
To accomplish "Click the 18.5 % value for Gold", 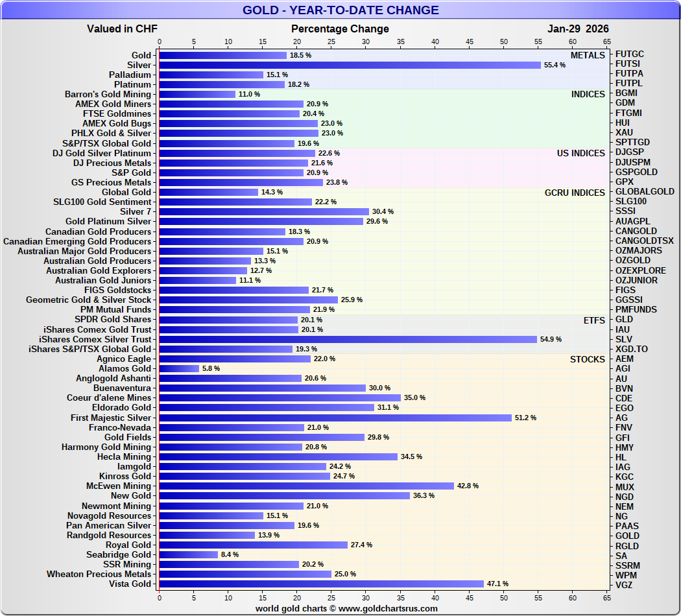I will 300,55.
